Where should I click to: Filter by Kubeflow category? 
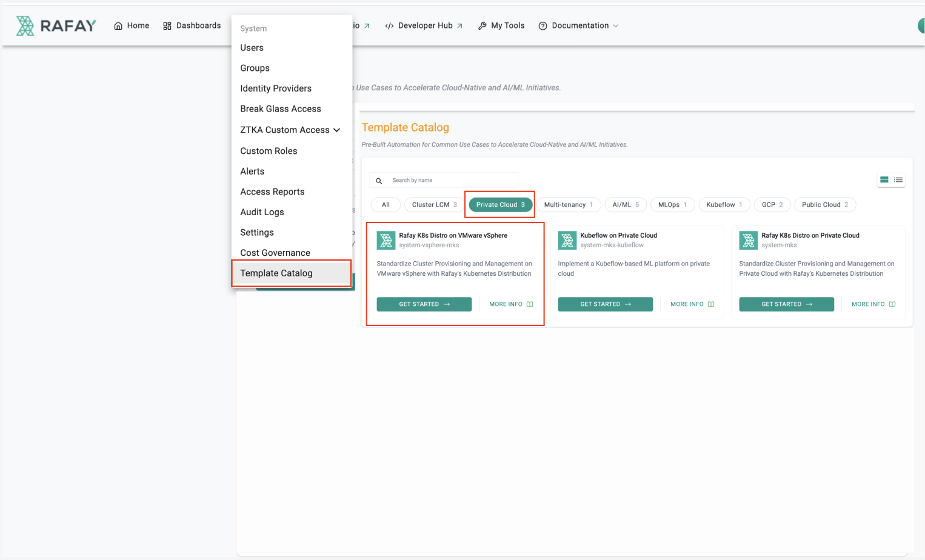point(724,205)
